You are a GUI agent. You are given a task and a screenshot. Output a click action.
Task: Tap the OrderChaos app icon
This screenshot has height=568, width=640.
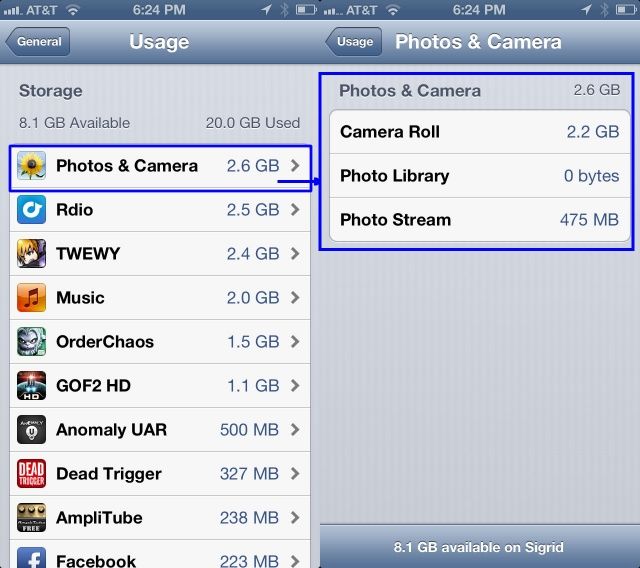(x=31, y=342)
